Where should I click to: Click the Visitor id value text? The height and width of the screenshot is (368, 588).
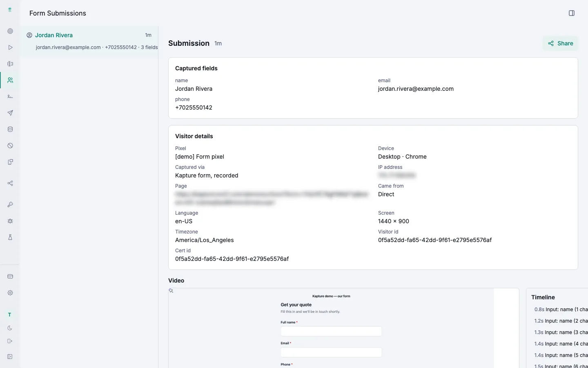pyautogui.click(x=435, y=240)
